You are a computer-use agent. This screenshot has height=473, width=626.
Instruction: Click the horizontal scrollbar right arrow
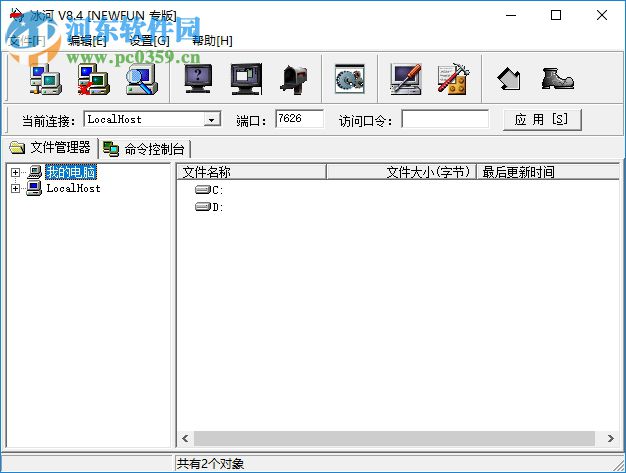(x=610, y=438)
